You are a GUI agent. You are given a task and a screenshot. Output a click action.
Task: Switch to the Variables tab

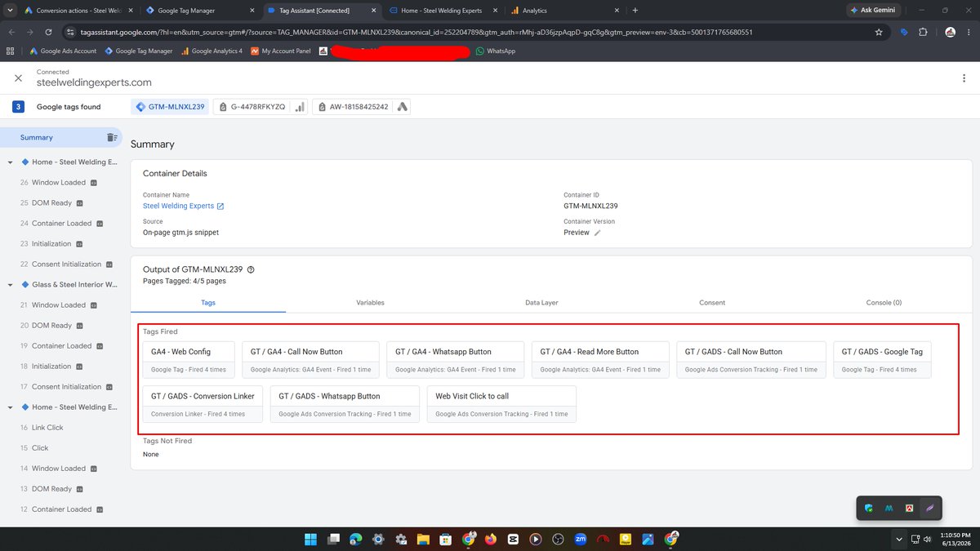point(370,303)
